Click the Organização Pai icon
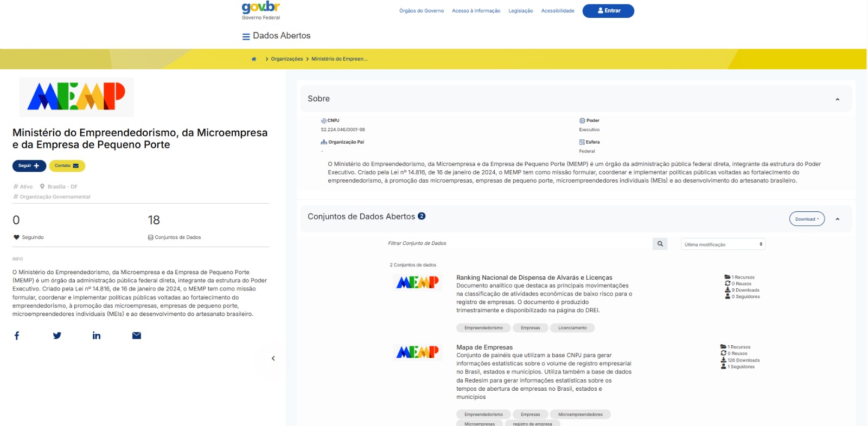The height and width of the screenshot is (426, 868). coord(324,142)
